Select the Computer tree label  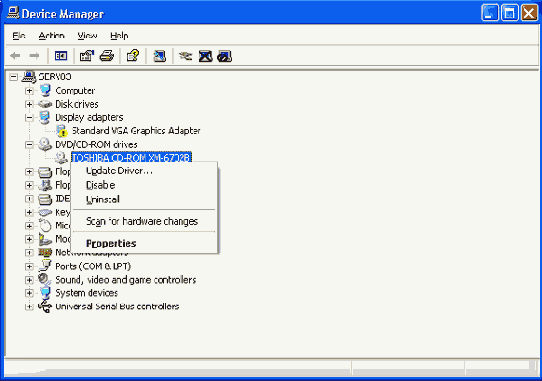[75, 91]
